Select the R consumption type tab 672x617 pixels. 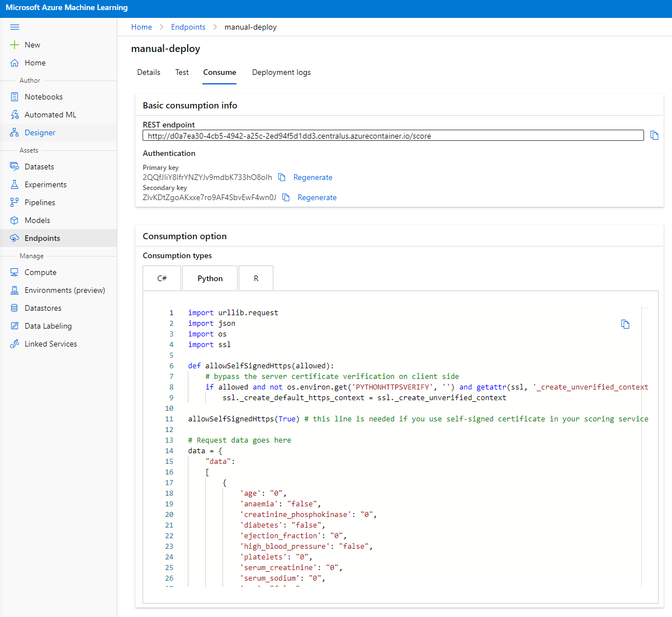point(256,278)
